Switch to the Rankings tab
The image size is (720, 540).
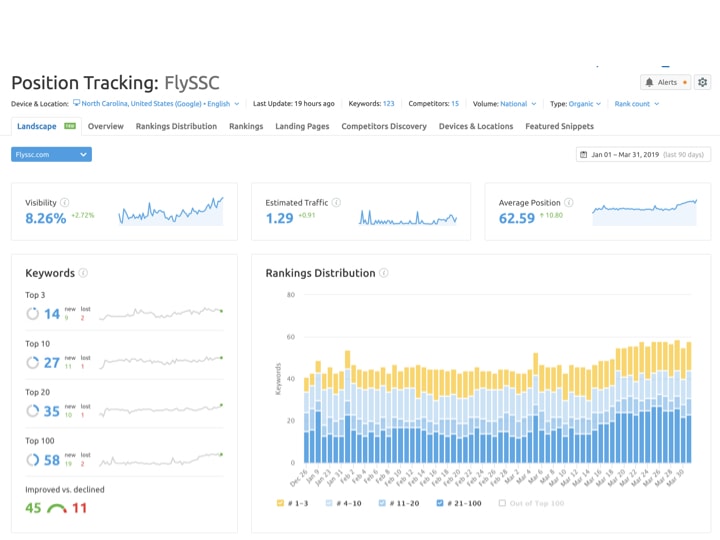coord(246,126)
